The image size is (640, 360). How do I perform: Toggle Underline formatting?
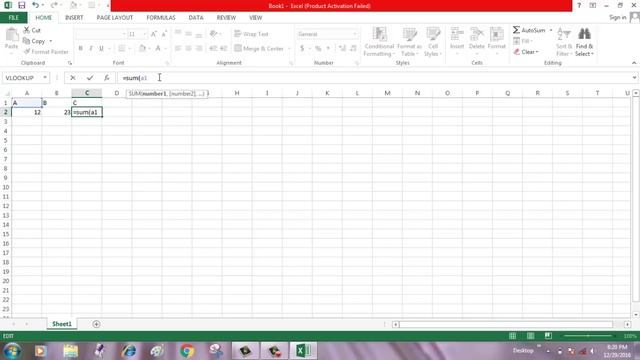coord(101,49)
